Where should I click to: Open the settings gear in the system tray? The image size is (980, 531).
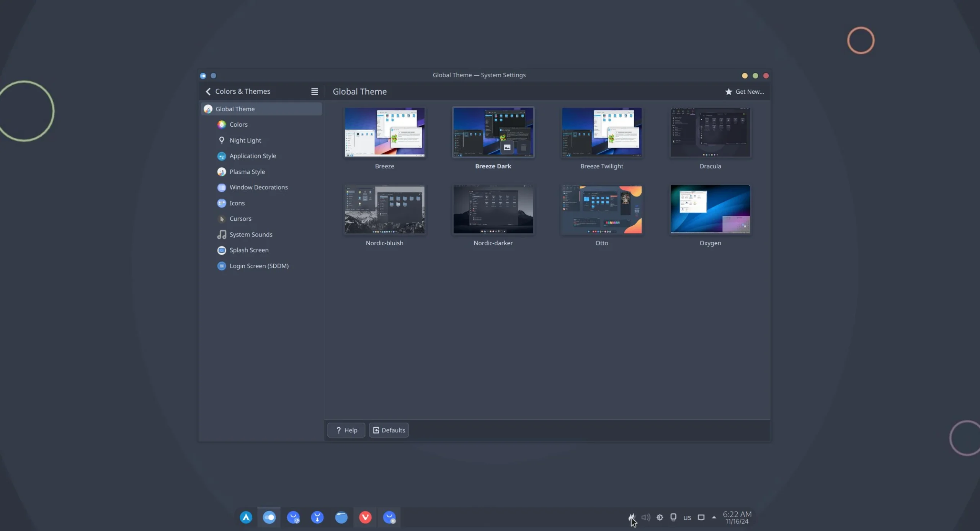click(660, 517)
